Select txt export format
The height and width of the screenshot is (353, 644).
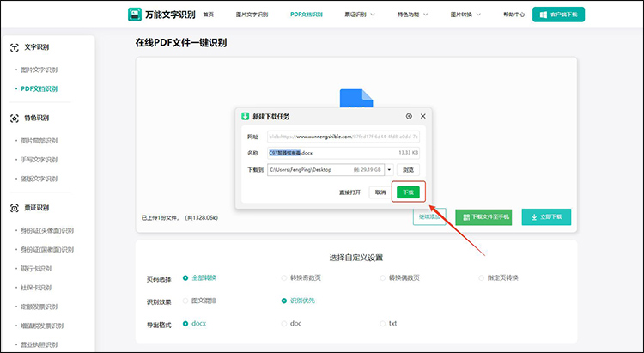(382, 324)
